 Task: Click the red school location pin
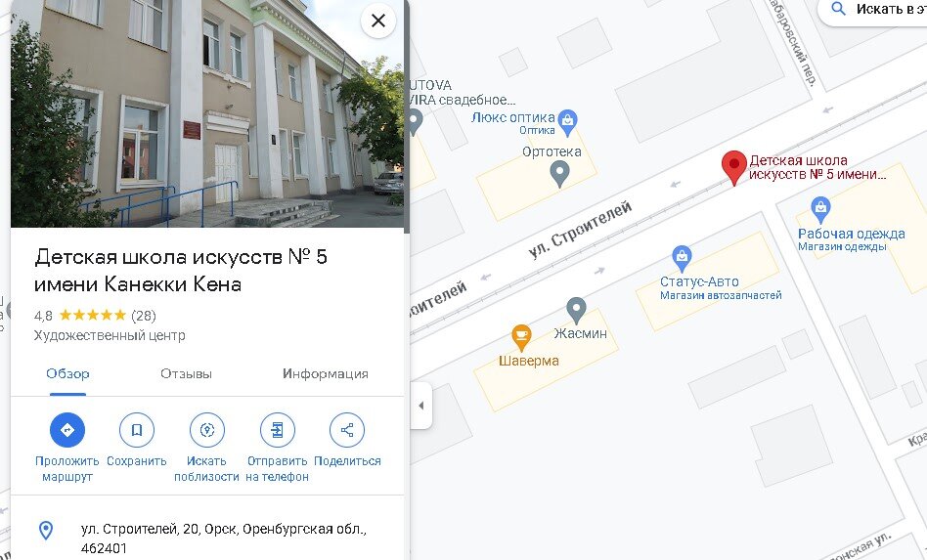(x=734, y=168)
